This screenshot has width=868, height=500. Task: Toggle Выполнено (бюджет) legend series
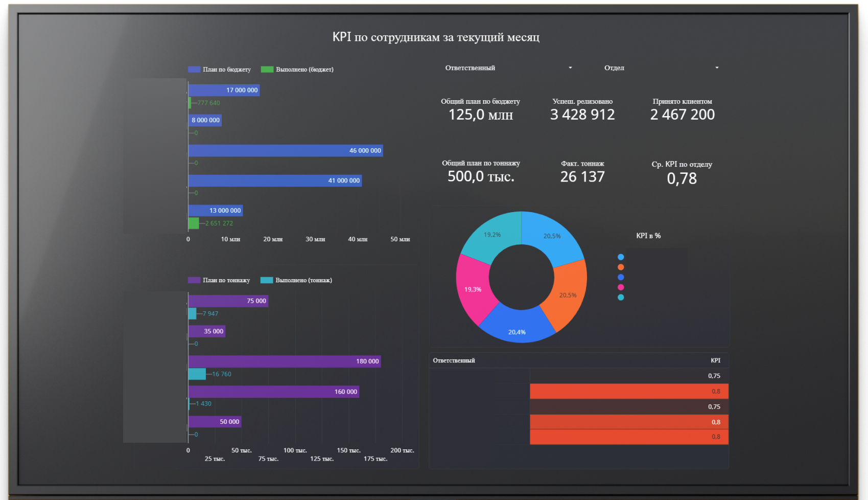pos(297,70)
